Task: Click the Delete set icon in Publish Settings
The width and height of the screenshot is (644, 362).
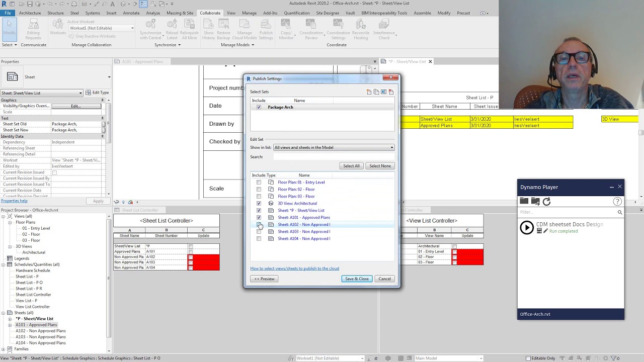Action: (x=391, y=92)
